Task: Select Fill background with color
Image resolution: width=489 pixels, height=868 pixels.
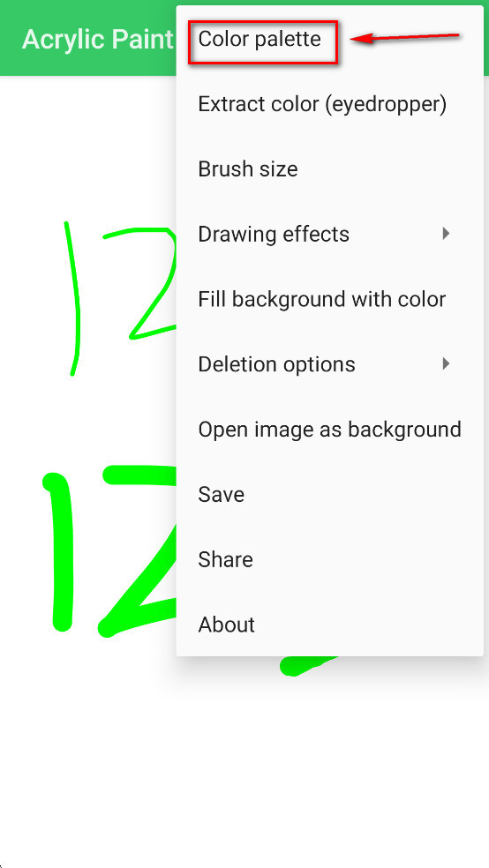Action: (x=329, y=299)
